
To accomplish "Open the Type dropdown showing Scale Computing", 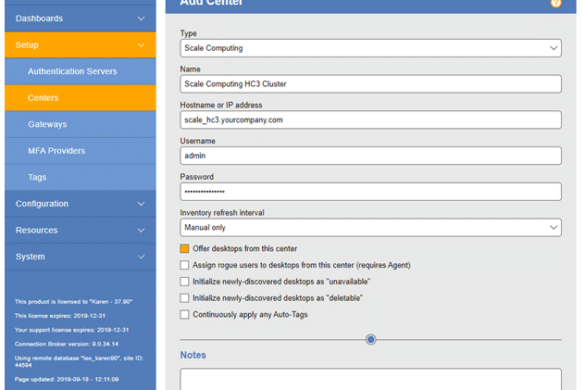I will (370, 48).
